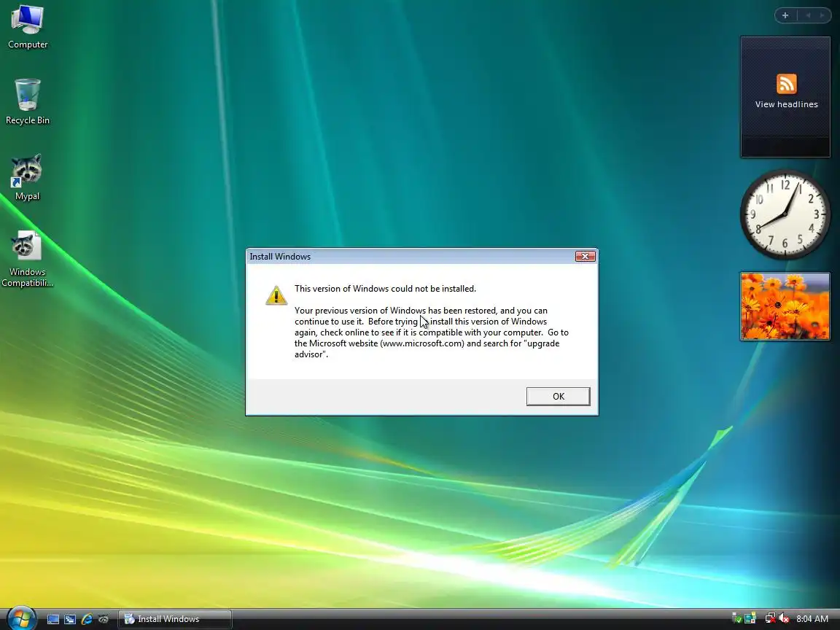Click the Install Windows dialog title bar
This screenshot has height=630, width=840.
(x=411, y=257)
